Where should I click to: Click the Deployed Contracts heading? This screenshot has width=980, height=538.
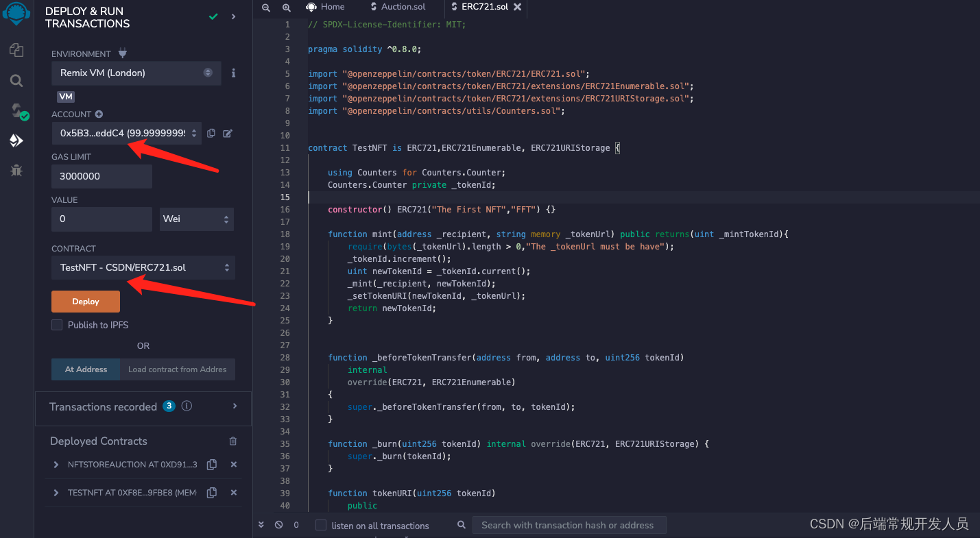(99, 441)
